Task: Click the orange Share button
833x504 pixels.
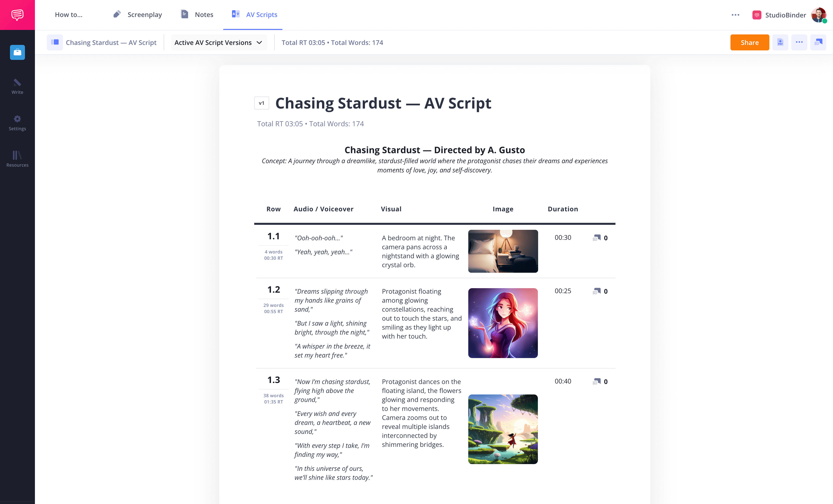Action: (x=749, y=43)
